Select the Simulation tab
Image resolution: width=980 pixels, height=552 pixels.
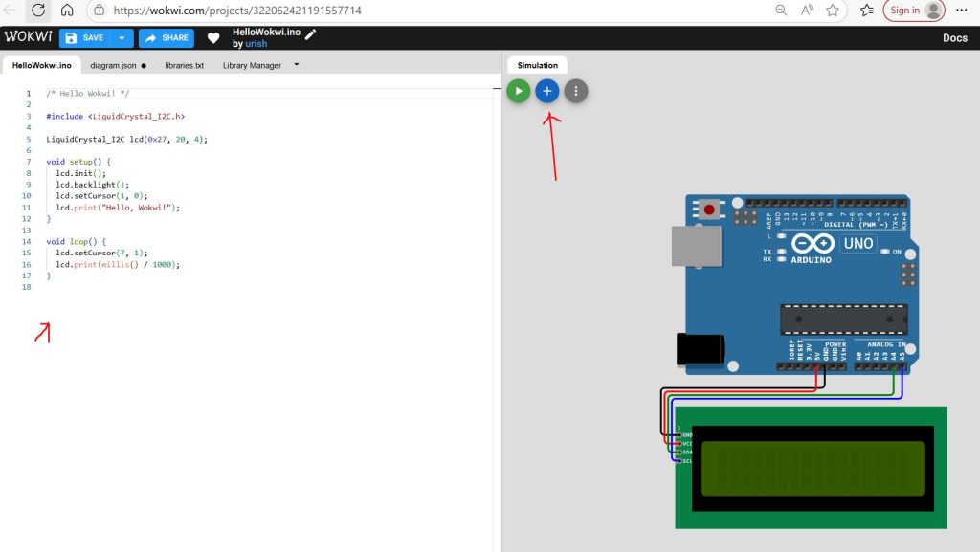(x=538, y=65)
